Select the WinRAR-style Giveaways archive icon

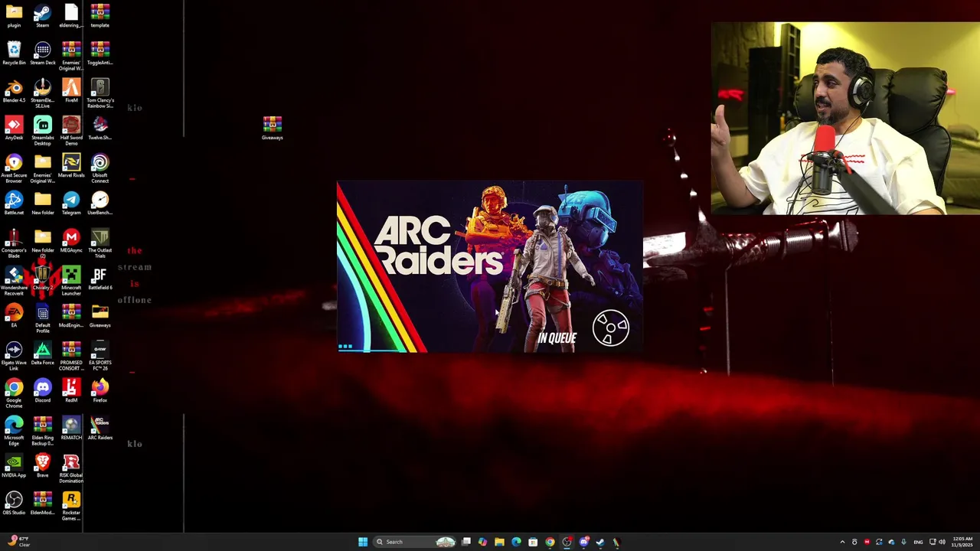pyautogui.click(x=272, y=128)
